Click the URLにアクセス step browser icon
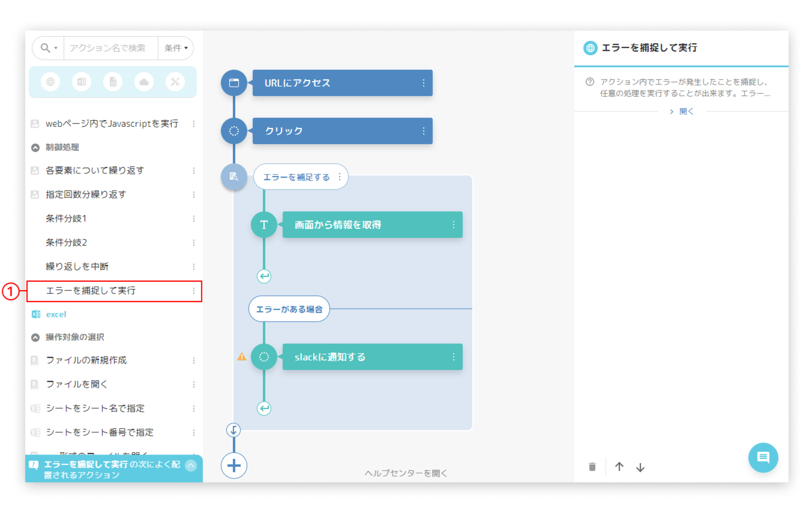This screenshot has width=812, height=513. pos(234,83)
